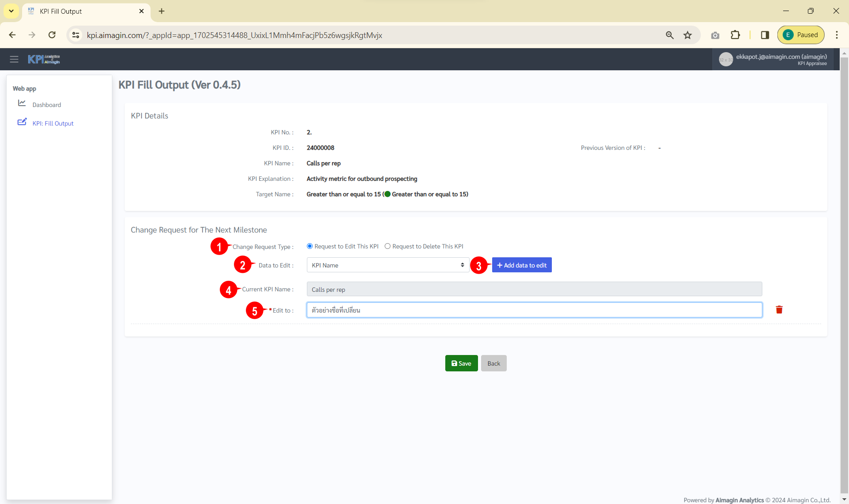Open the Dashboard sidebar item
This screenshot has height=504, width=849.
coord(46,105)
